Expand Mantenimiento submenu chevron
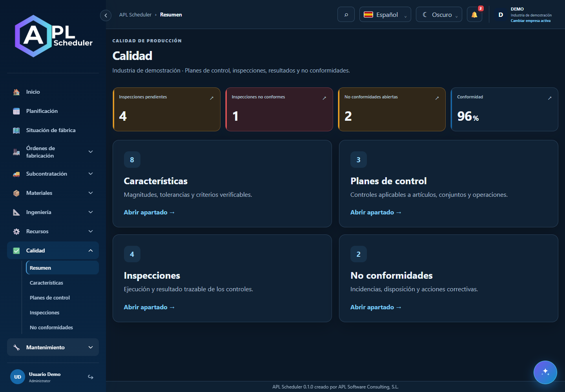Viewport: 565px width, 392px height. point(91,347)
